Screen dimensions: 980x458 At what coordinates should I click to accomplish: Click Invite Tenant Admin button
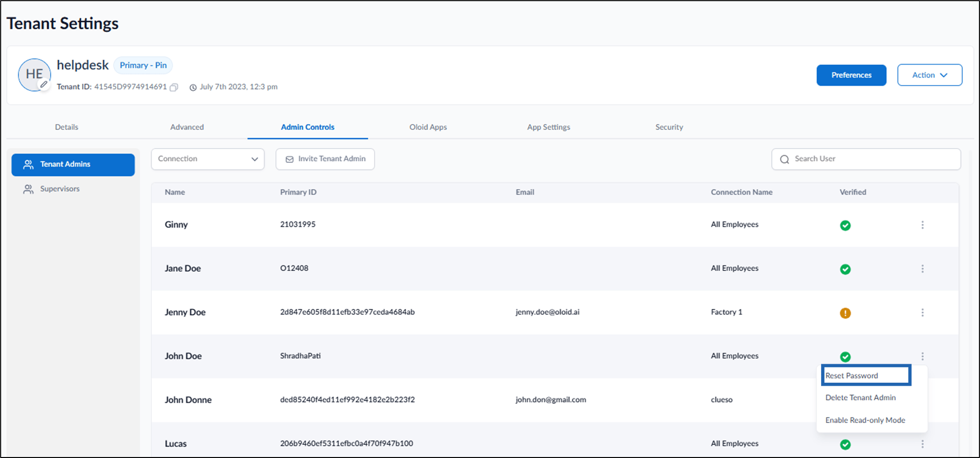(x=325, y=159)
